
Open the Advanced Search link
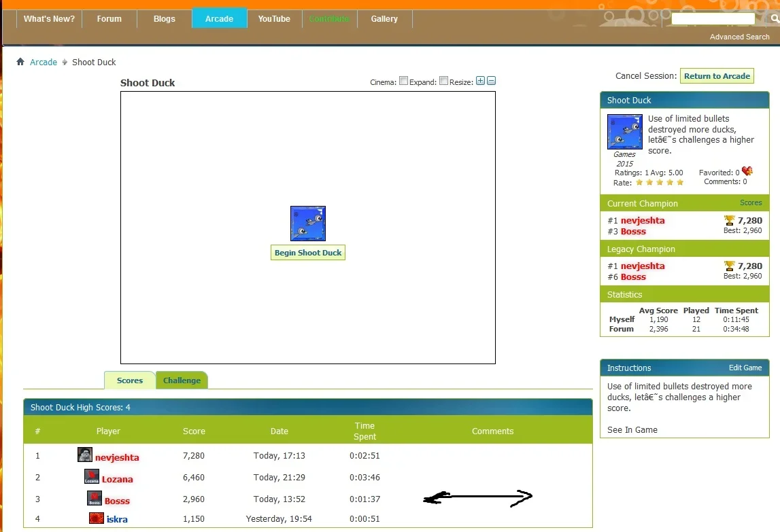739,37
